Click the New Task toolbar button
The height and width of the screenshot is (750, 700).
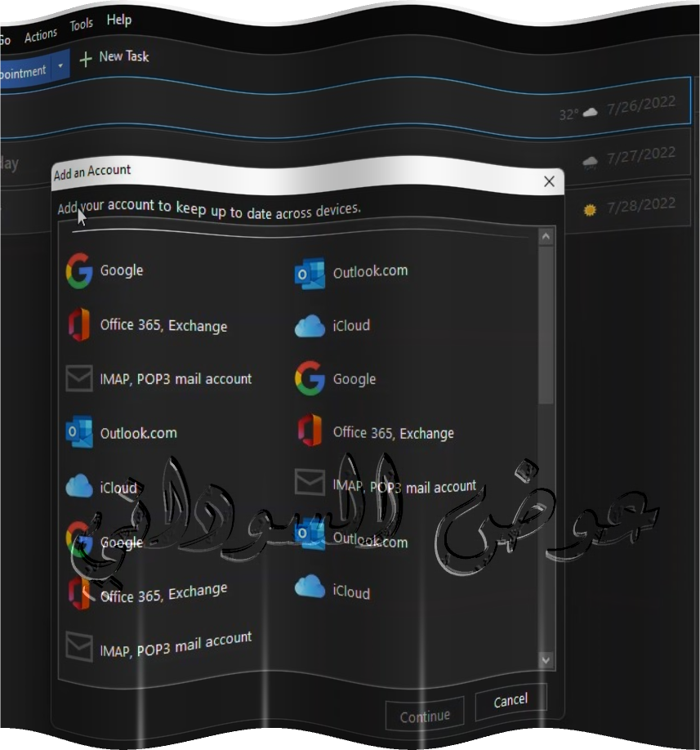114,57
